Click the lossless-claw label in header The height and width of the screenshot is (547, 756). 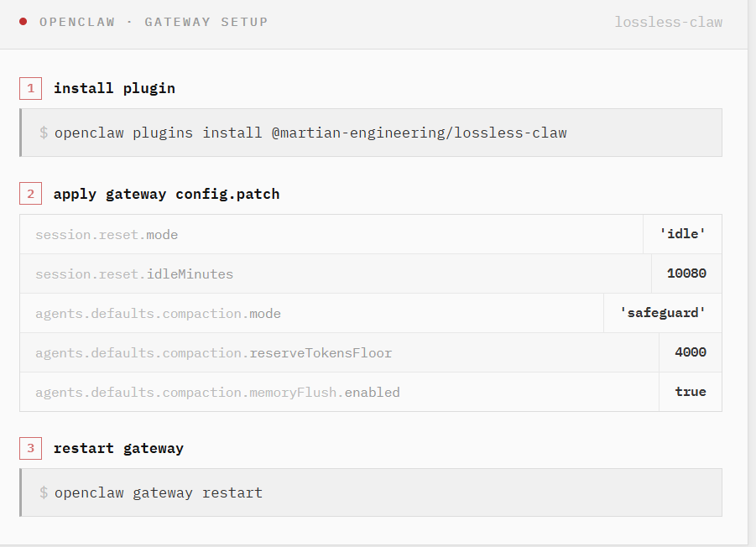(x=668, y=22)
